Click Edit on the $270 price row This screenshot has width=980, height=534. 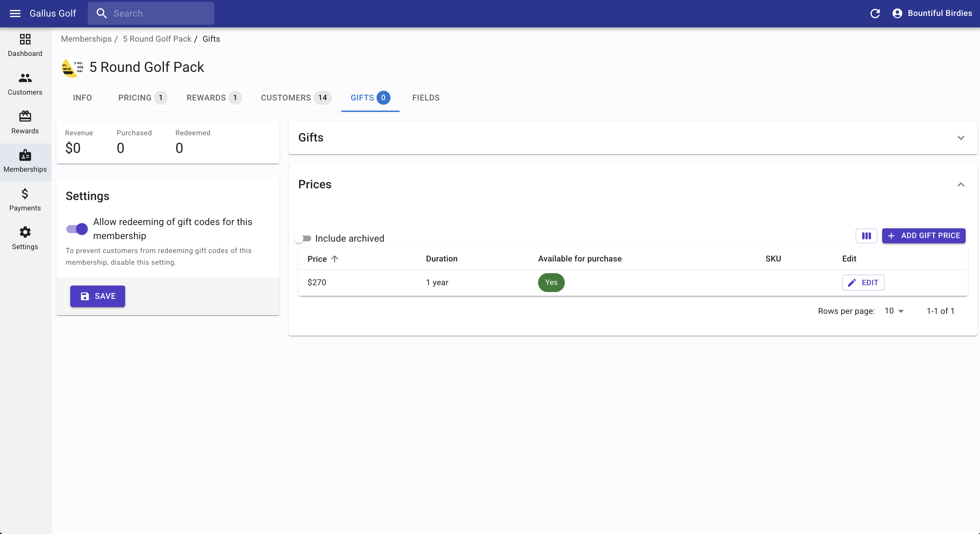[x=863, y=282]
